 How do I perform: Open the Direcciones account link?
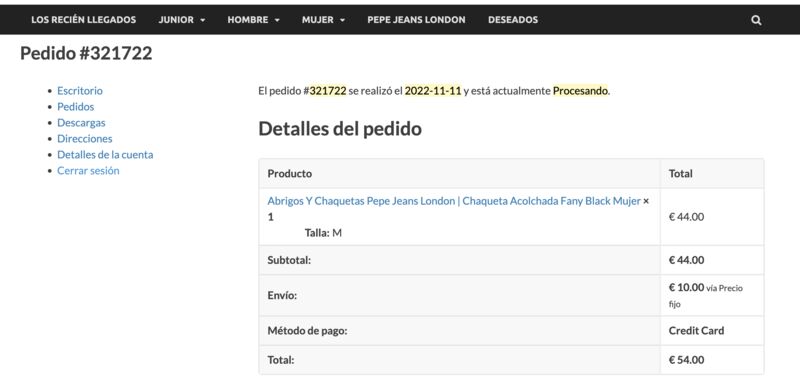pos(85,139)
